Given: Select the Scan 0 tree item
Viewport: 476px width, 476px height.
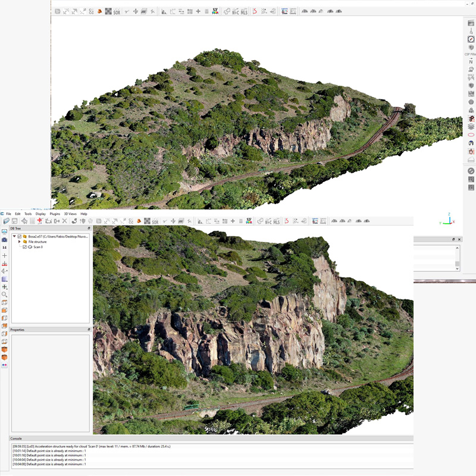Looking at the screenshot, I should click(x=38, y=247).
